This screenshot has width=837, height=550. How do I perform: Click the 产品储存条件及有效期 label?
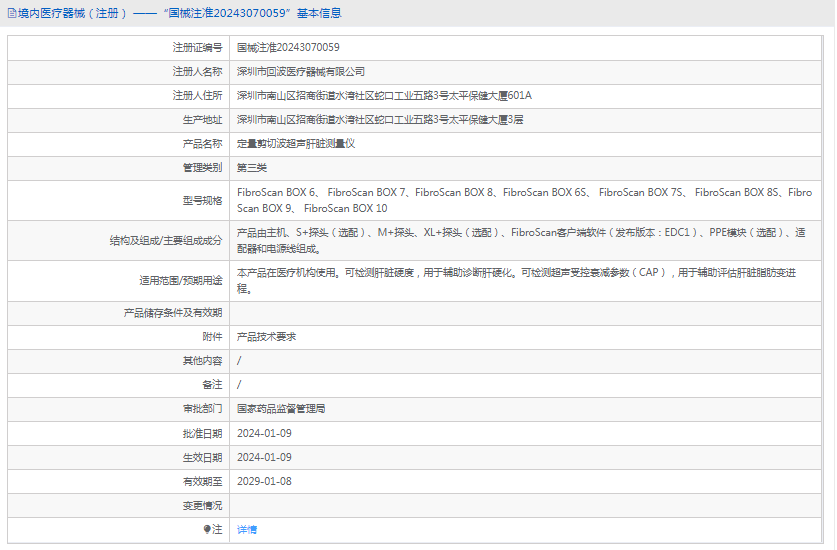pos(172,313)
